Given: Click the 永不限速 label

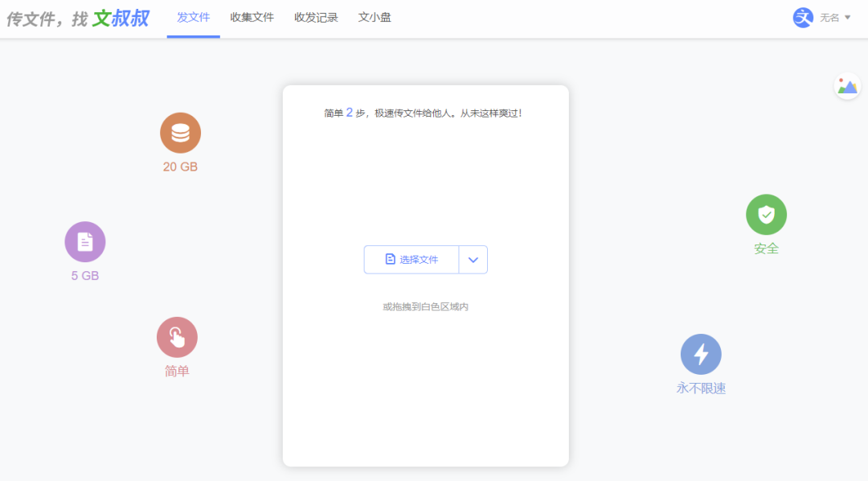Looking at the screenshot, I should (x=701, y=388).
